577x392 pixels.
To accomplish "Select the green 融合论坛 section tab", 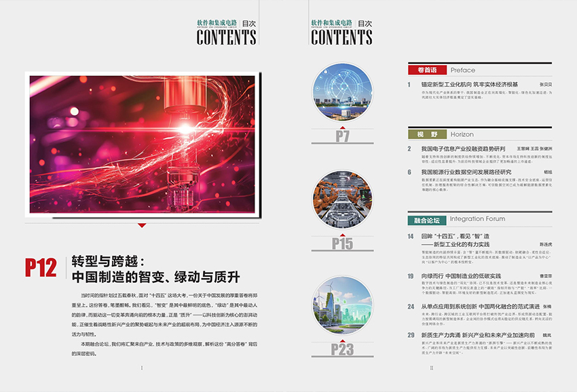I will [427, 220].
